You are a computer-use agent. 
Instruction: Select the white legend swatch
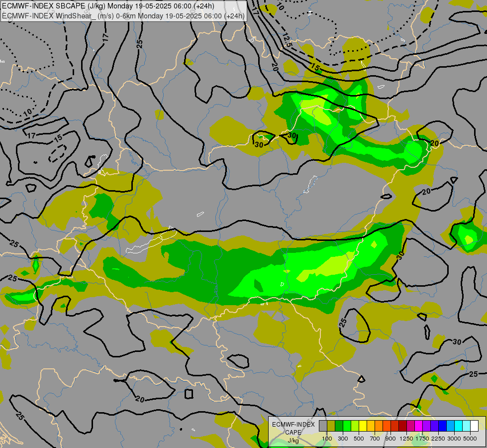tap(474, 426)
